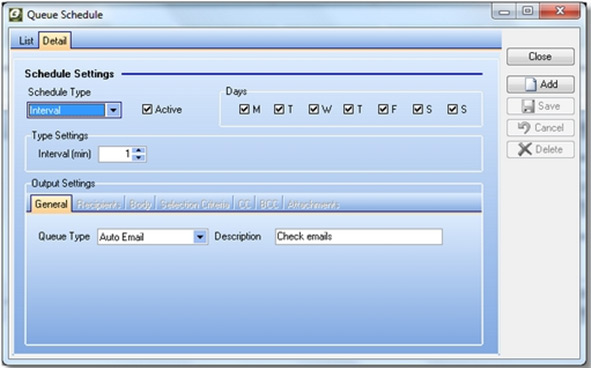Screen dimensions: 591x368
Task: Open the Schedule Type dropdown
Action: pyautogui.click(x=113, y=110)
